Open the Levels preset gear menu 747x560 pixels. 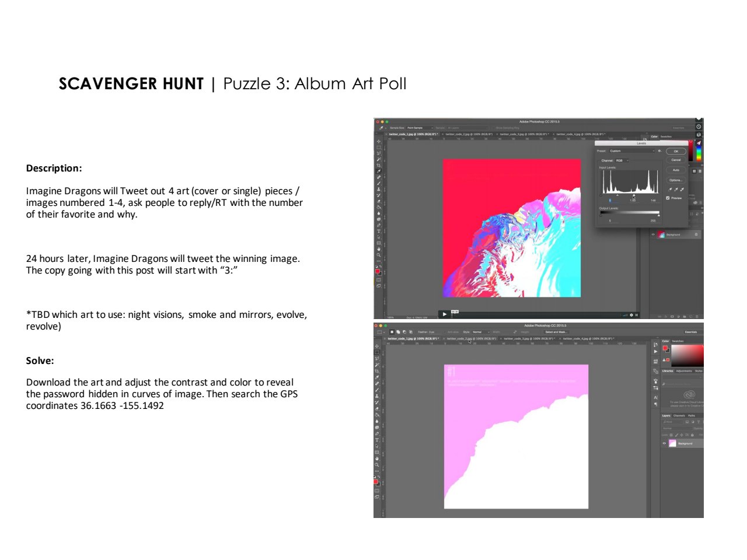click(x=659, y=151)
